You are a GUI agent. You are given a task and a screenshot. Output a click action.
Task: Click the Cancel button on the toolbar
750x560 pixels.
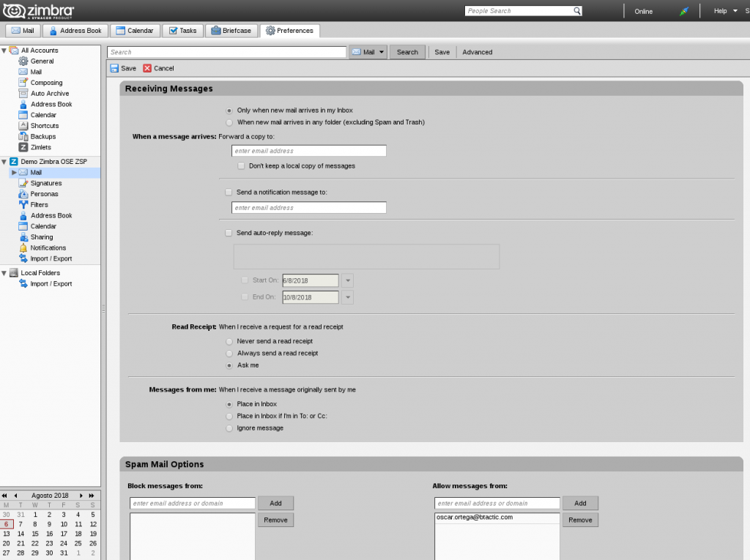pyautogui.click(x=158, y=67)
